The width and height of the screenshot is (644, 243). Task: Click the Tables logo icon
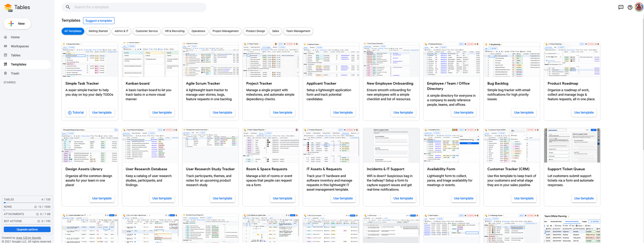click(8, 7)
